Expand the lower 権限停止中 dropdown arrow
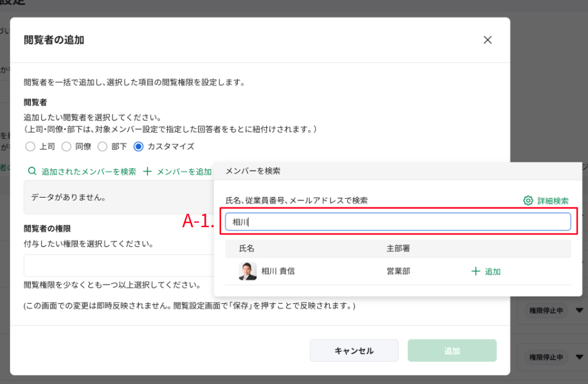Viewport: 588px width, 384px height. 579,357
